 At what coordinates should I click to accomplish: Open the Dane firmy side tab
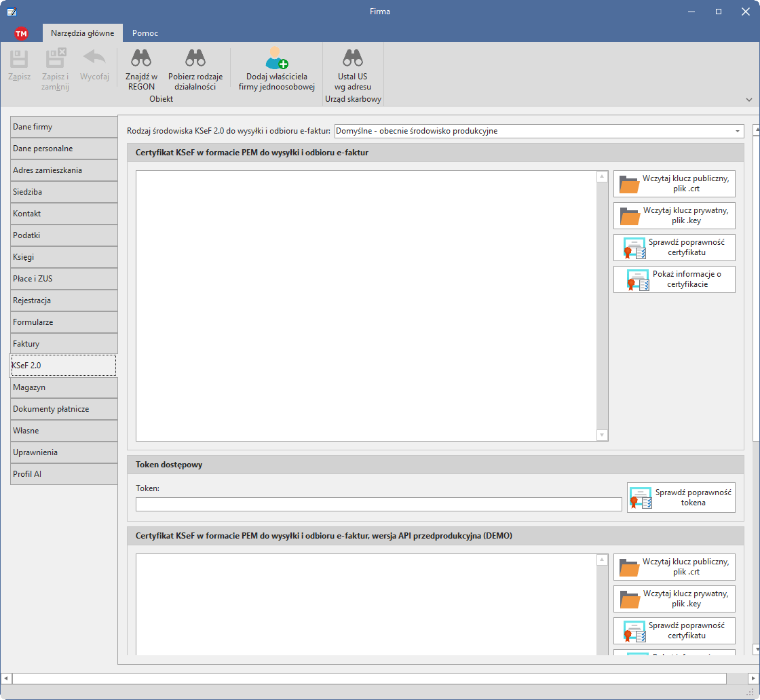tap(64, 127)
